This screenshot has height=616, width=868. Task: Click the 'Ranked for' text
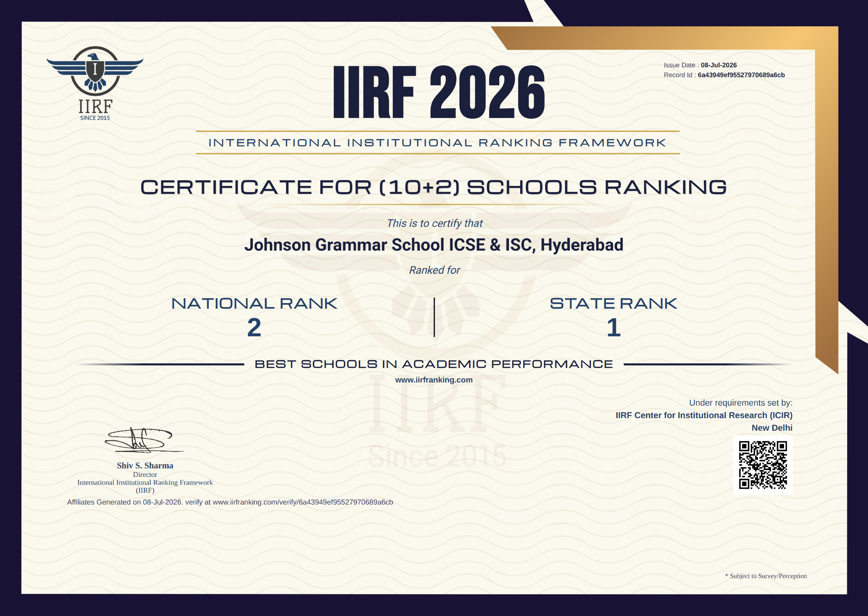tap(435, 270)
